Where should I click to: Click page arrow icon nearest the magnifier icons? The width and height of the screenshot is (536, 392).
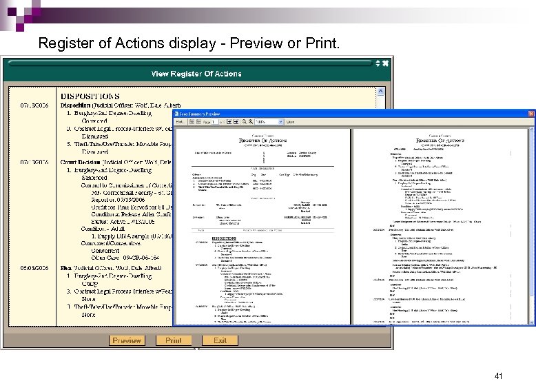click(x=236, y=122)
